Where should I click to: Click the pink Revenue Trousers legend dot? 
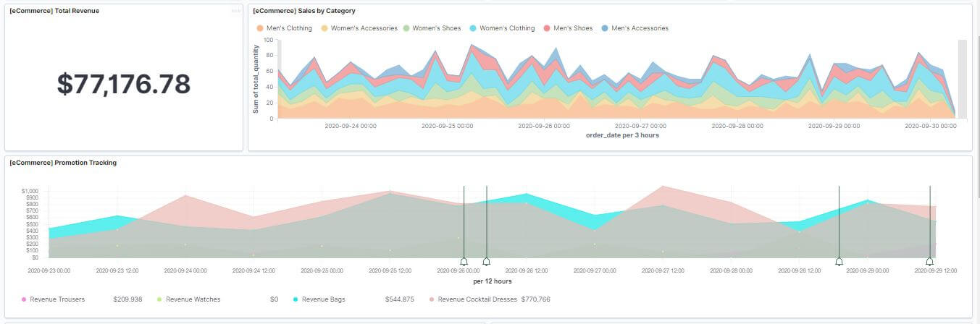[24, 299]
